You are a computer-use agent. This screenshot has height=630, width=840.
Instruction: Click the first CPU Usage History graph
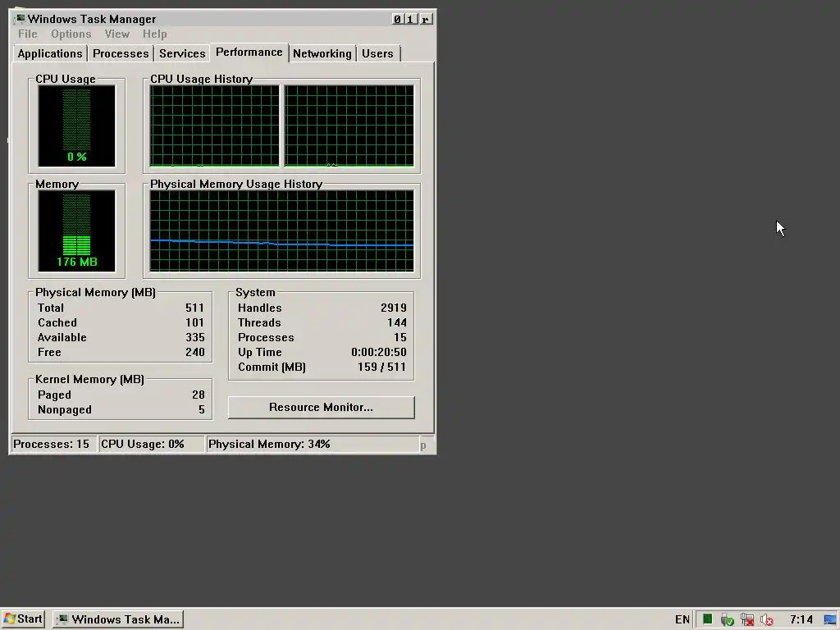point(214,126)
